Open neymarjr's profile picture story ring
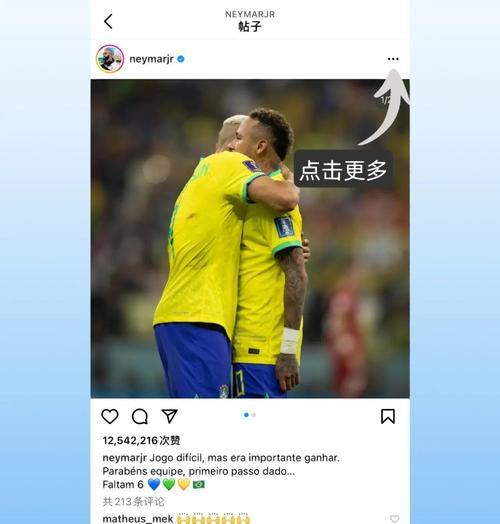 [110, 59]
